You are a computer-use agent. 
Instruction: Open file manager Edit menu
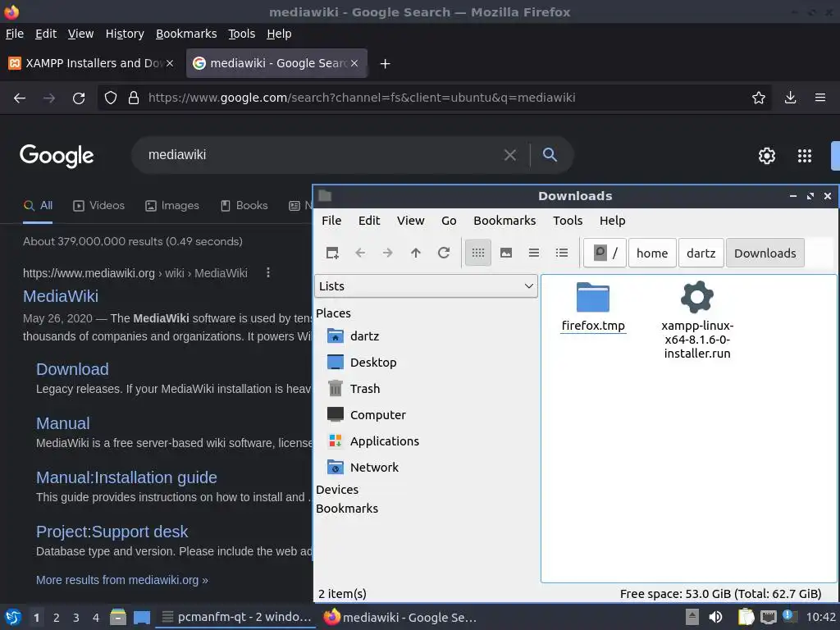pos(369,221)
